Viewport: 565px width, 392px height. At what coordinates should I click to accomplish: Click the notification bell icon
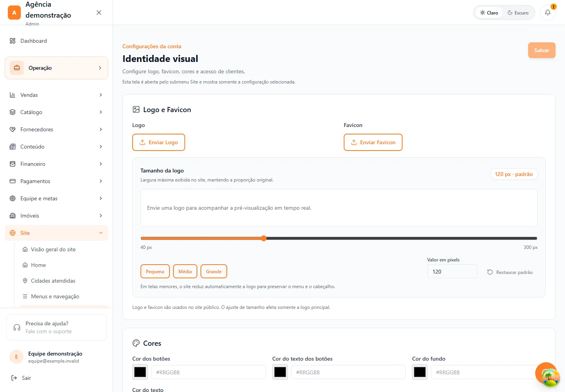548,13
